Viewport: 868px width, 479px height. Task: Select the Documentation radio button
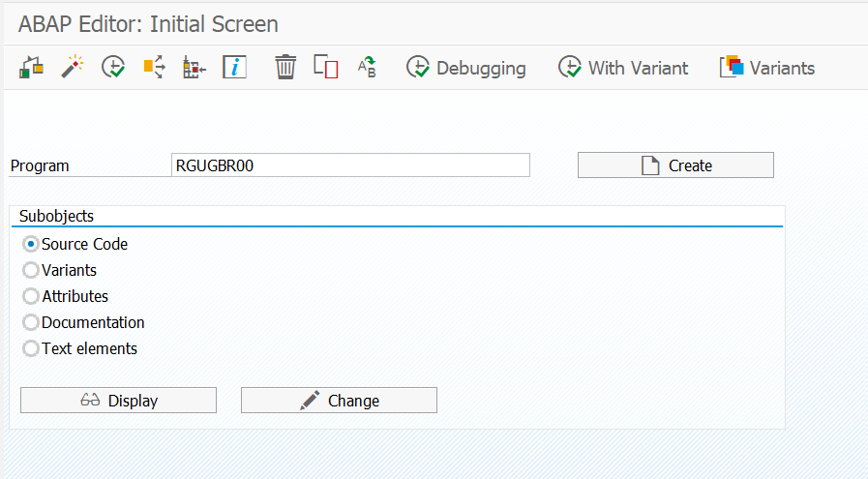(x=30, y=322)
